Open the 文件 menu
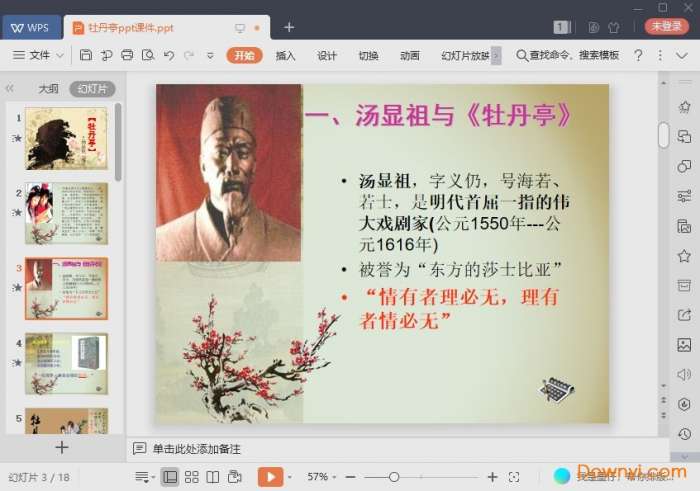 (31, 55)
